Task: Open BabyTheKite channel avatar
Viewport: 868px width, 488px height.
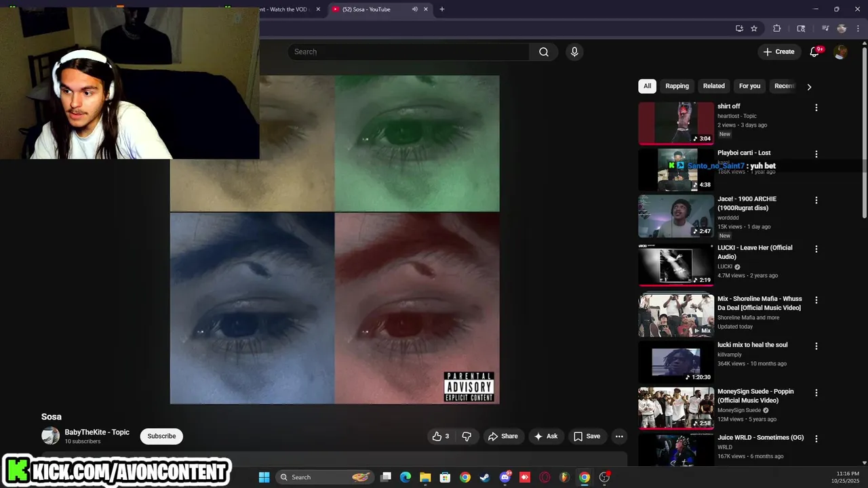Action: point(51,436)
